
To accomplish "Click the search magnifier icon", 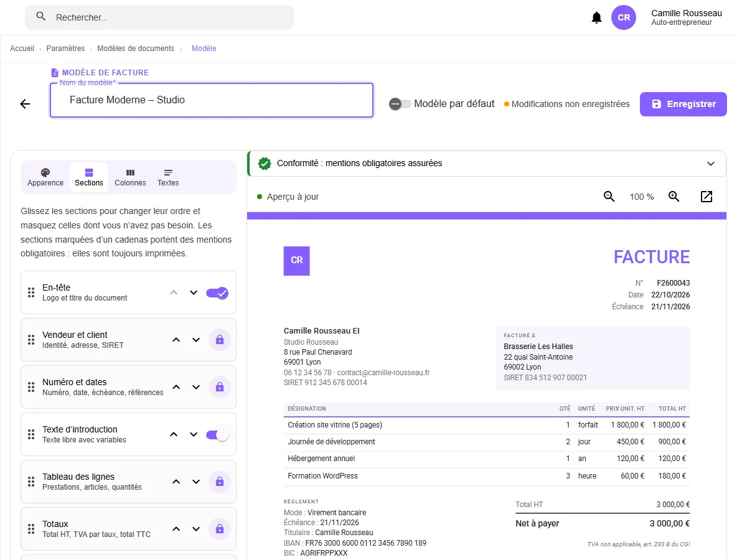I will pyautogui.click(x=41, y=16).
